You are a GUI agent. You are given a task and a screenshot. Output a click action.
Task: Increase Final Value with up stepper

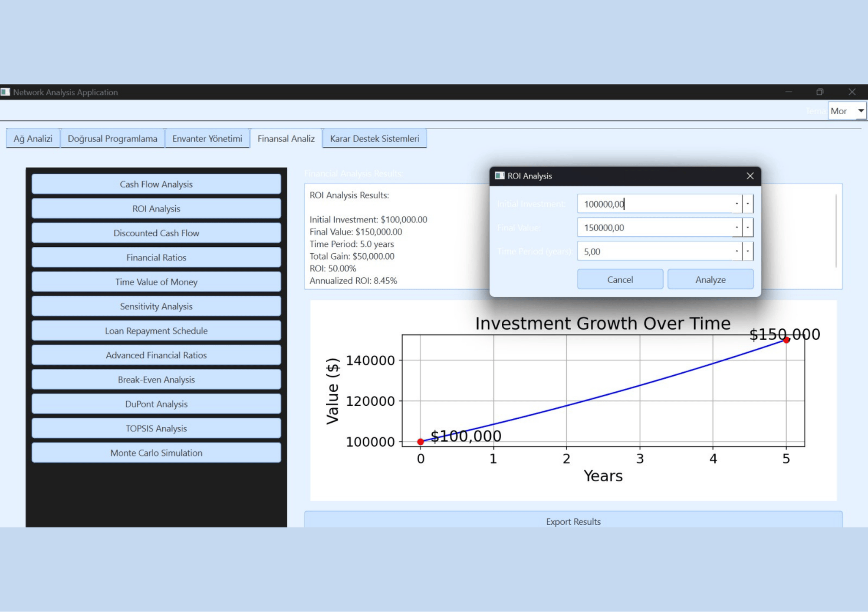point(737,228)
